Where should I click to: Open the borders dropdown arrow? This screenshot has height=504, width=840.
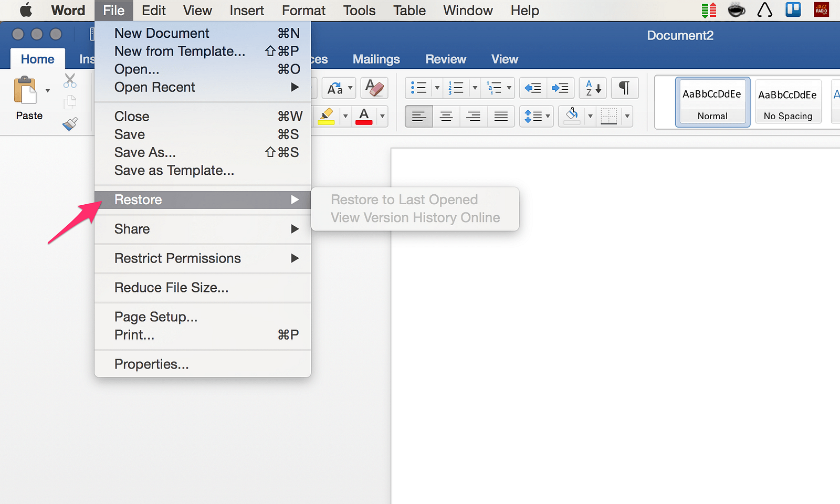(x=627, y=116)
